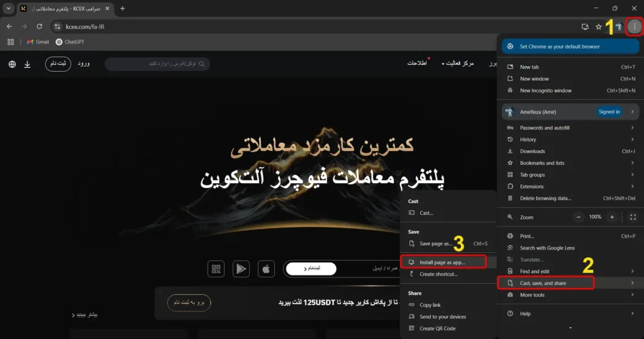Expand Help submenu

click(x=570, y=313)
